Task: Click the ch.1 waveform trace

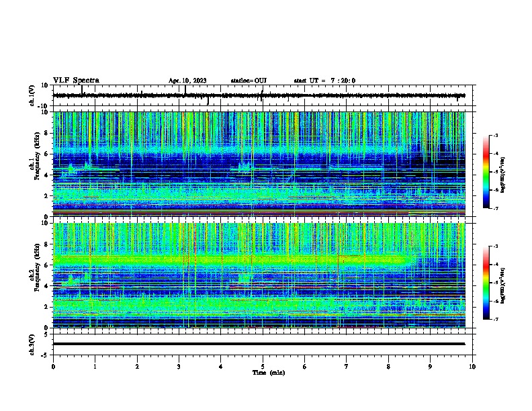Action: 259,95
